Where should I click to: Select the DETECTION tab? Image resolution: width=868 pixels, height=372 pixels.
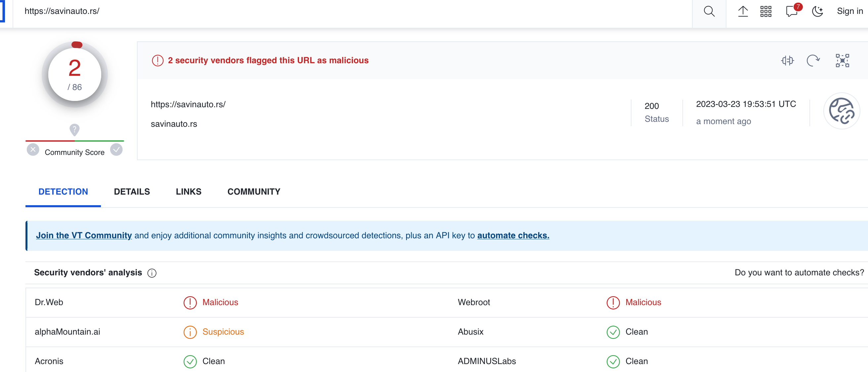(63, 192)
